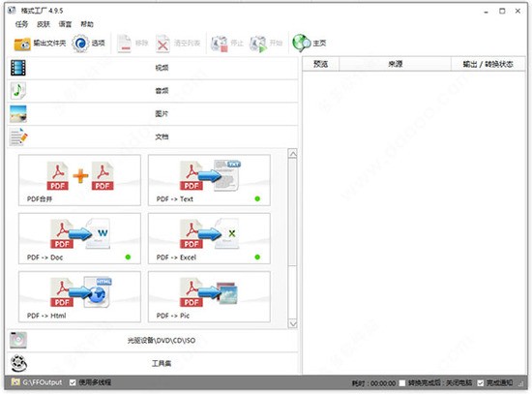Open the Help menu

click(x=87, y=24)
